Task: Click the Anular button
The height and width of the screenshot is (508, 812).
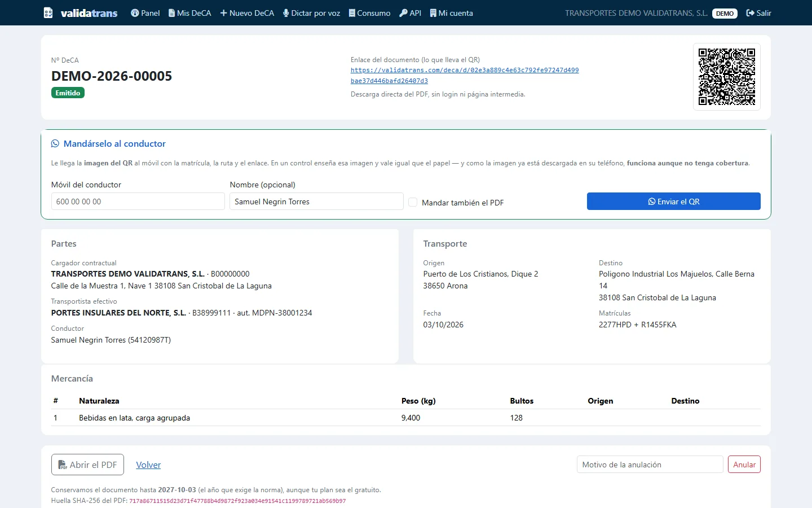Action: [x=744, y=465]
